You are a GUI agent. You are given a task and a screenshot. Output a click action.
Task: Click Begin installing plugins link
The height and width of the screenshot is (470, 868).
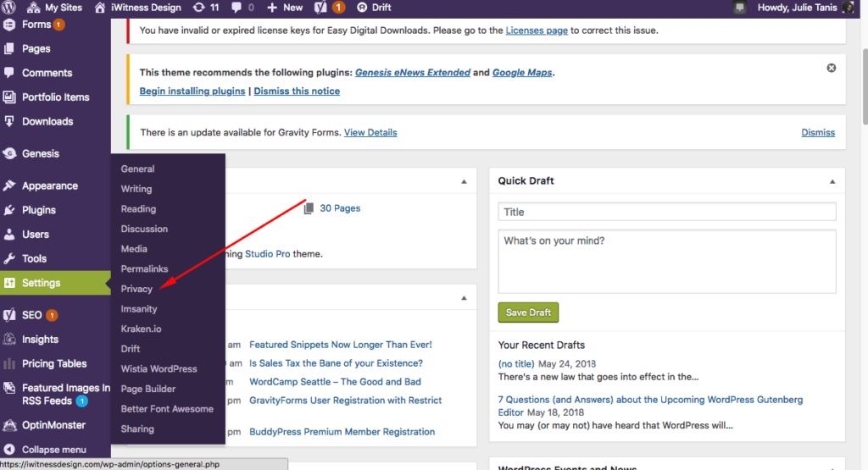pyautogui.click(x=192, y=91)
